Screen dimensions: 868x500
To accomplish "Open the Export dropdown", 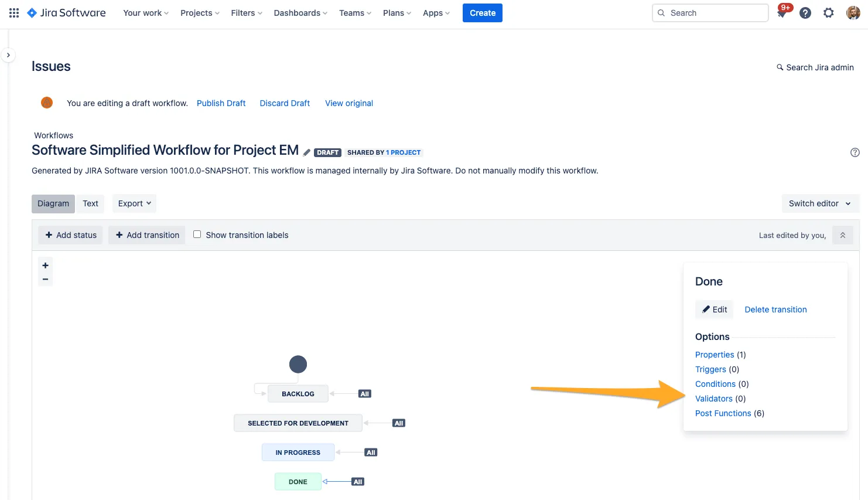I will point(134,203).
